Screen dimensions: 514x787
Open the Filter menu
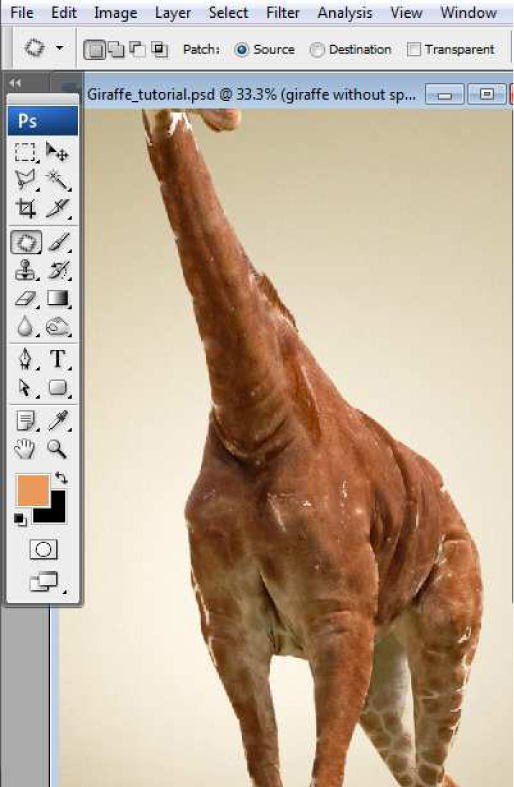coord(283,13)
